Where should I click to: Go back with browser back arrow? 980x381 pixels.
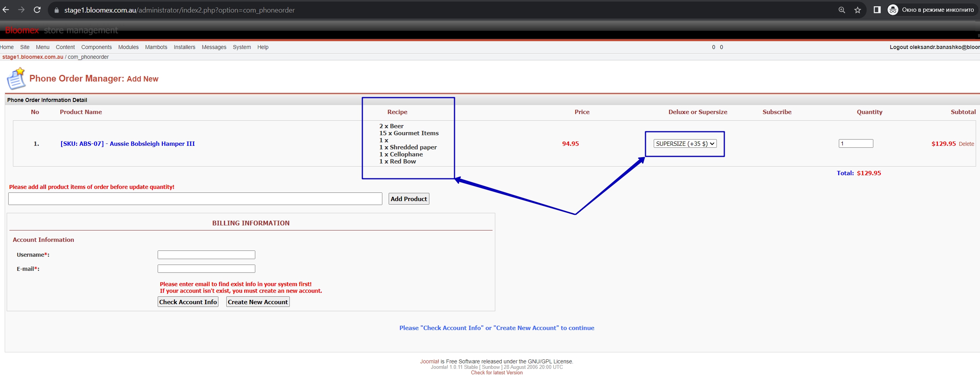(6, 10)
